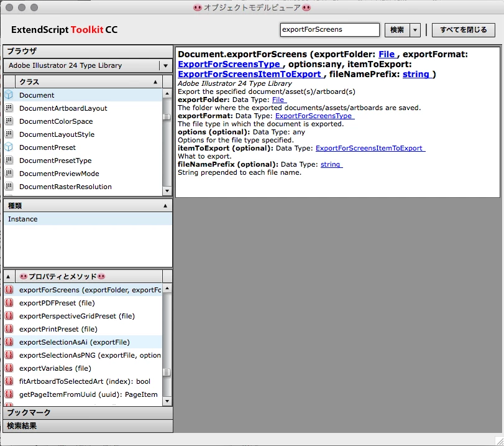Viewport: 504px width, 446px height.
Task: Select the exportForScreens method row
Action: pyautogui.click(x=83, y=290)
